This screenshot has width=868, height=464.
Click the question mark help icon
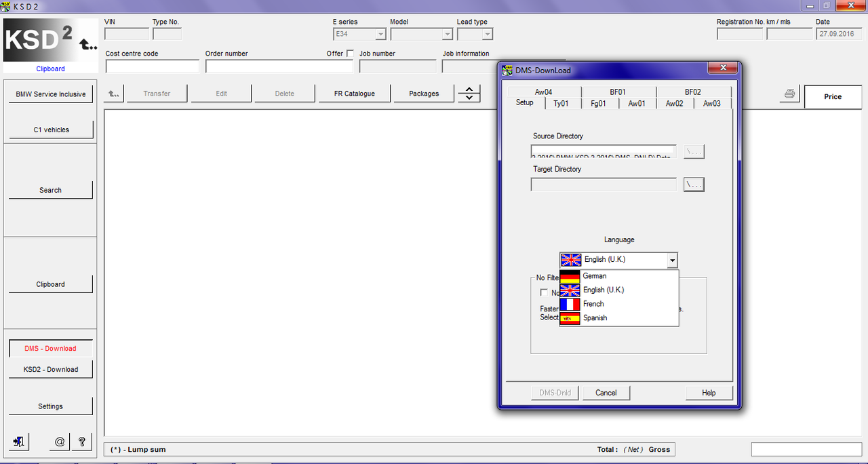pyautogui.click(x=81, y=442)
